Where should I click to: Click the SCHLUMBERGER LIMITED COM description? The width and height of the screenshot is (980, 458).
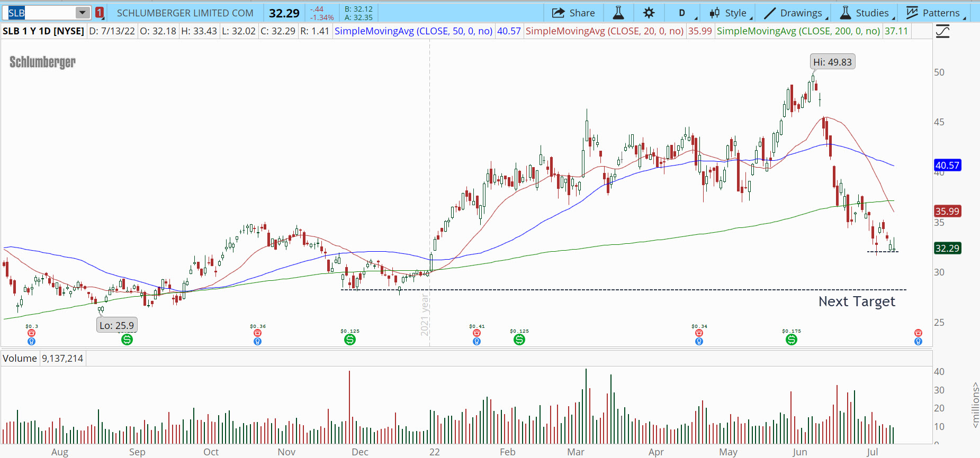coord(185,13)
